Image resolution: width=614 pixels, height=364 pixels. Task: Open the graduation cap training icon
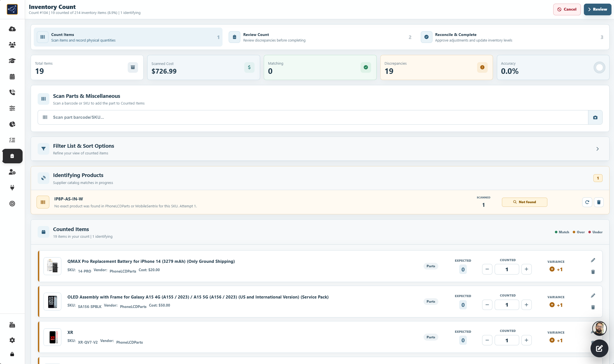pyautogui.click(x=12, y=60)
